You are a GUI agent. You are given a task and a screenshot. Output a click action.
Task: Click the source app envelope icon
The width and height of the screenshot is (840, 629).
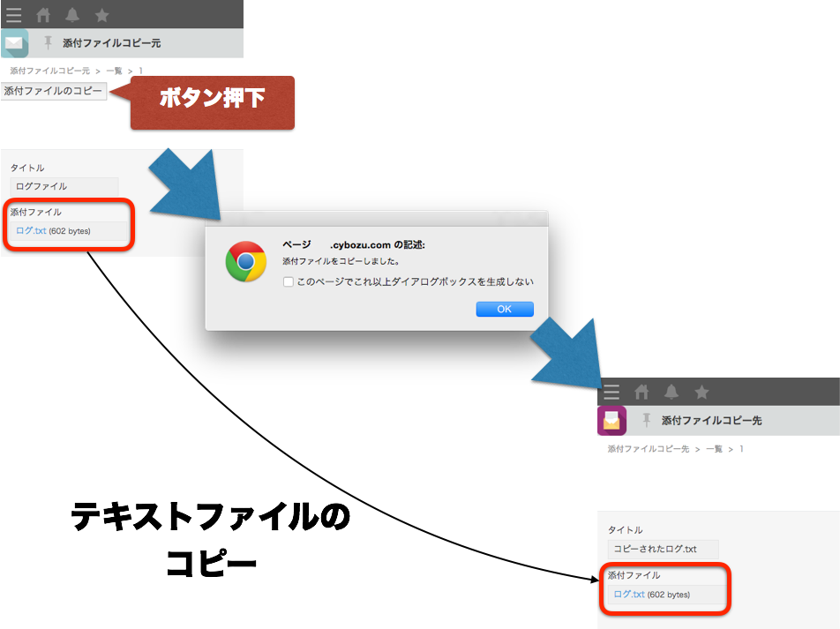click(x=14, y=43)
